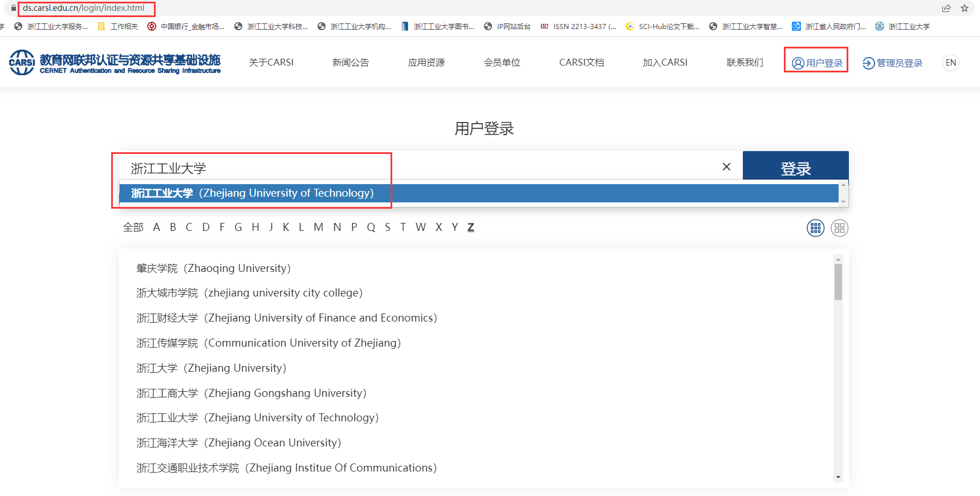Switch to large tile view icon
This screenshot has width=980, height=496.
pos(839,228)
